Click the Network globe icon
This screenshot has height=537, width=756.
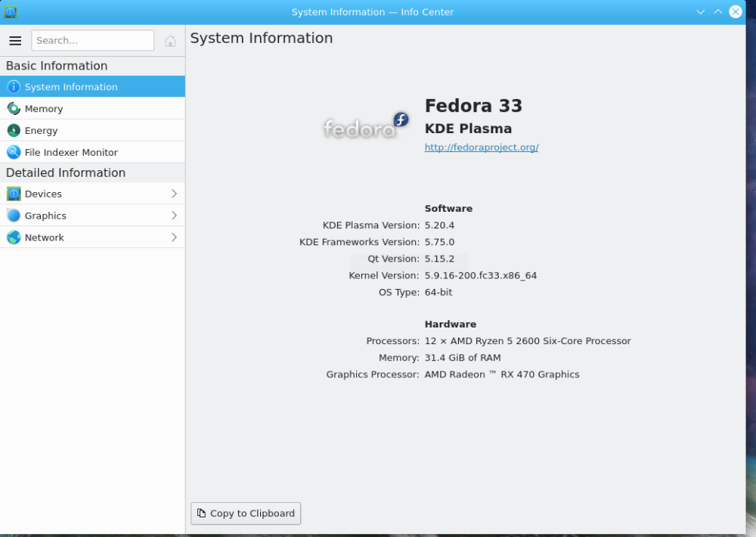14,237
